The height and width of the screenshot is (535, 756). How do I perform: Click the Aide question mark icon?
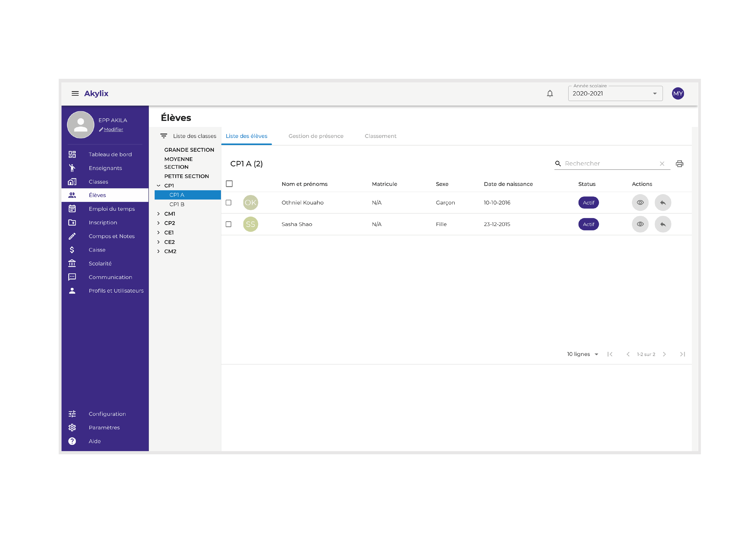(x=72, y=441)
